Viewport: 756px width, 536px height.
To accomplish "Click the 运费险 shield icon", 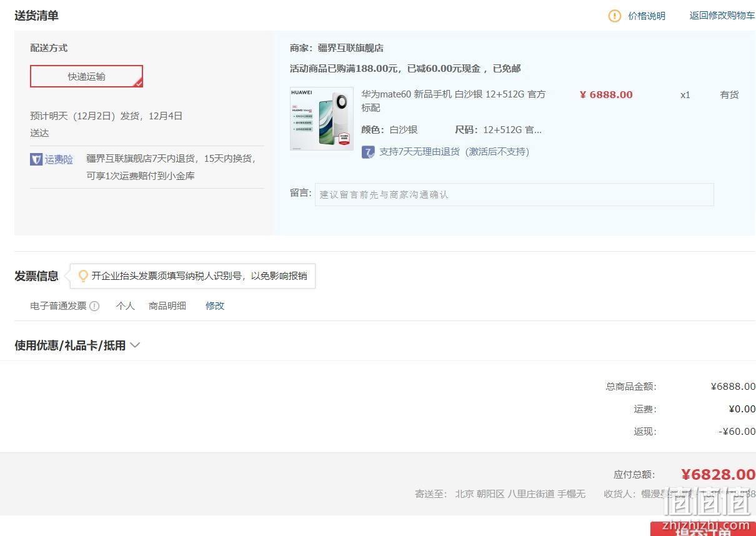I will (36, 159).
